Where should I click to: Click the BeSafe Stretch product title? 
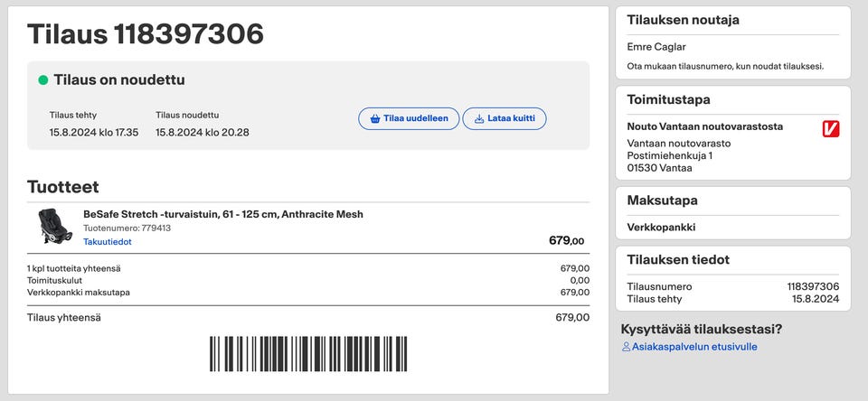tap(223, 214)
